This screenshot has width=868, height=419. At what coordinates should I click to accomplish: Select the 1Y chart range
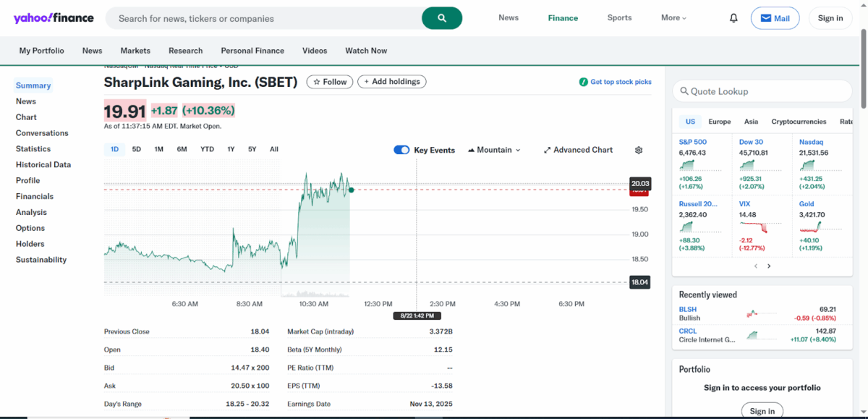tap(231, 149)
